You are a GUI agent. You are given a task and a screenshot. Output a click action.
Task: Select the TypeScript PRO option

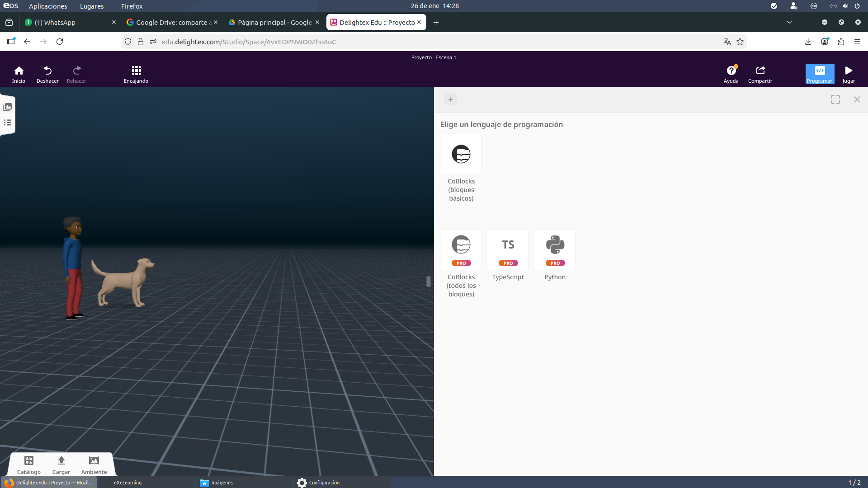click(508, 250)
